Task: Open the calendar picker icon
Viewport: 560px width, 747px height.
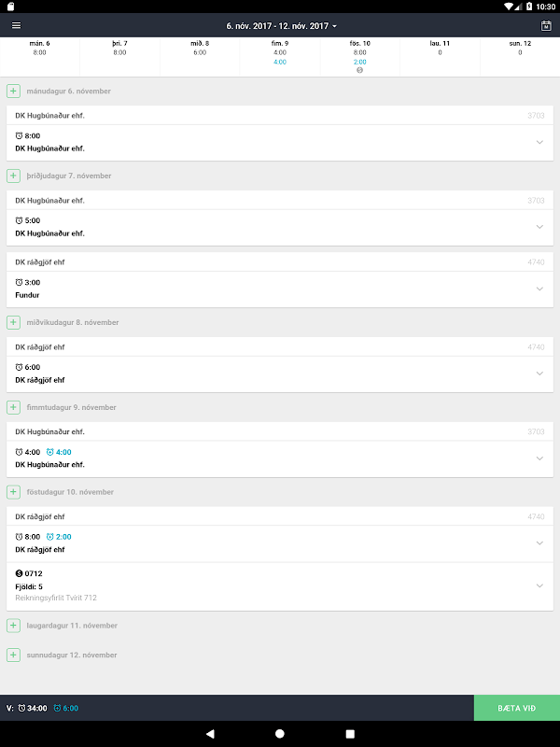Action: tap(546, 25)
